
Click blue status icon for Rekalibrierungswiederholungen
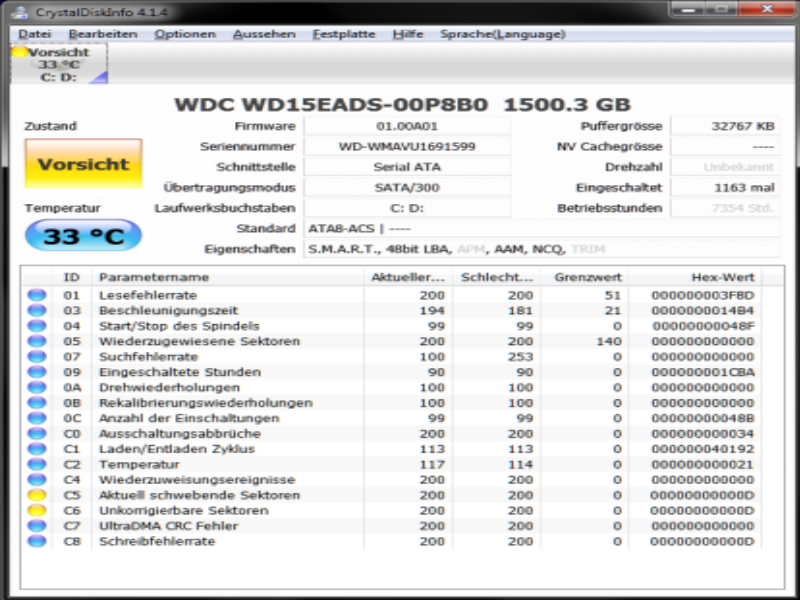click(37, 403)
